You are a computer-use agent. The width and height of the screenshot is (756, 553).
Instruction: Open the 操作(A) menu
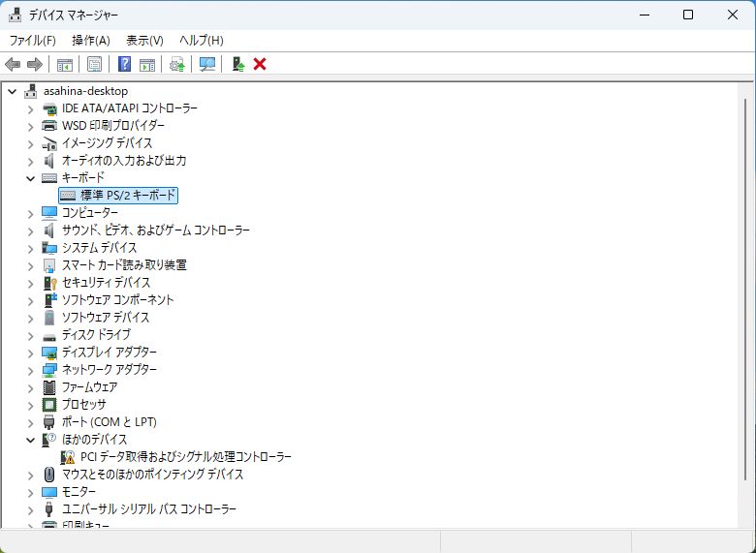pos(90,40)
